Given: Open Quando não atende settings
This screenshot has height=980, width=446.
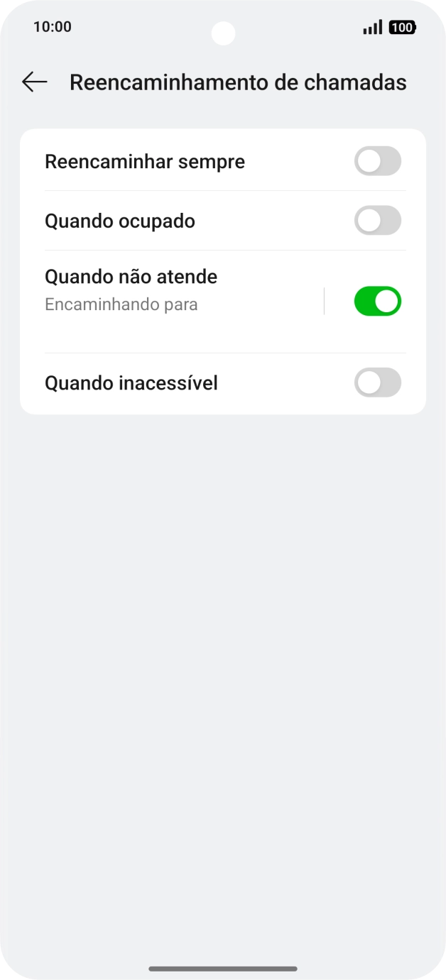Looking at the screenshot, I should tap(178, 289).
